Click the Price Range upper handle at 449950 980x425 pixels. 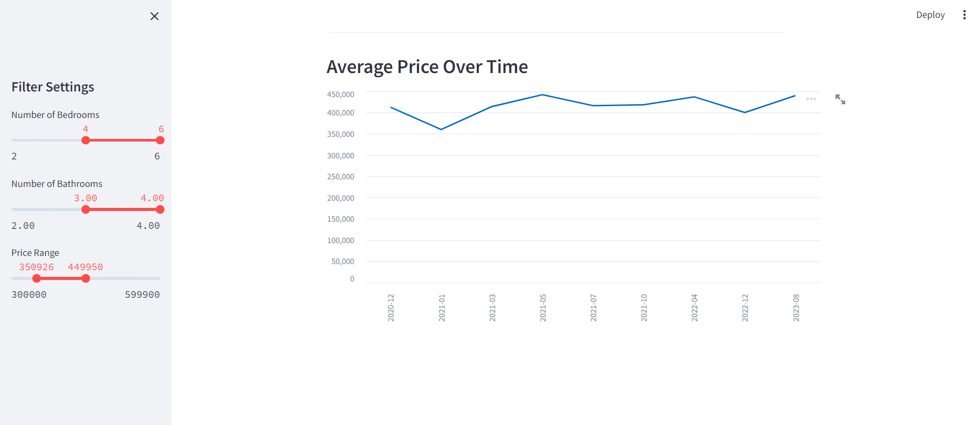pos(86,278)
